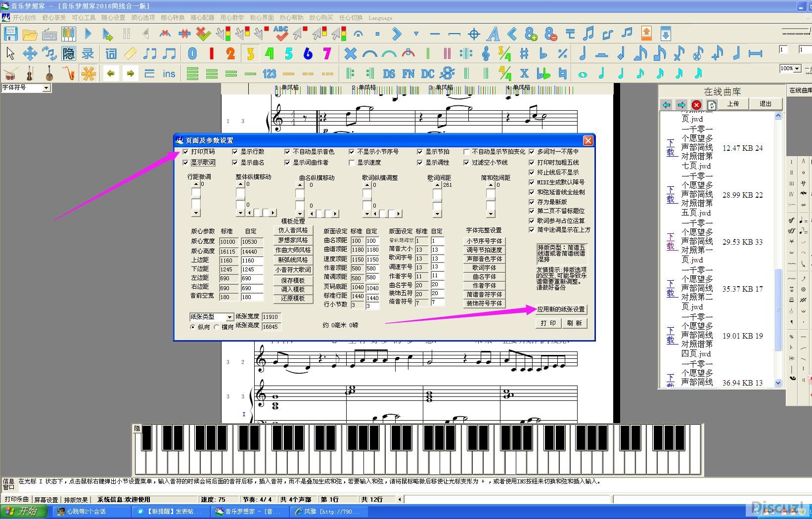Click the 隐 hide toolbar icon
The height and width of the screenshot is (519, 812).
tap(68, 53)
